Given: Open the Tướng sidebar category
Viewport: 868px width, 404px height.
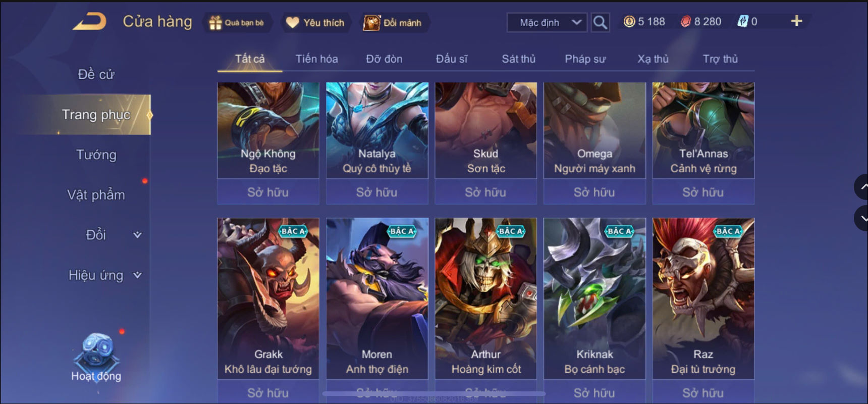Looking at the screenshot, I should tap(96, 155).
